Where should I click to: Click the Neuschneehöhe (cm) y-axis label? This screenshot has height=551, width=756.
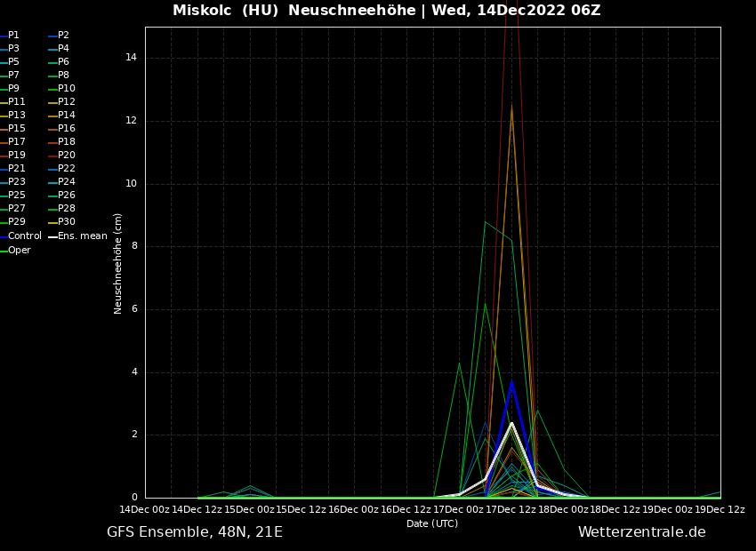(118, 263)
